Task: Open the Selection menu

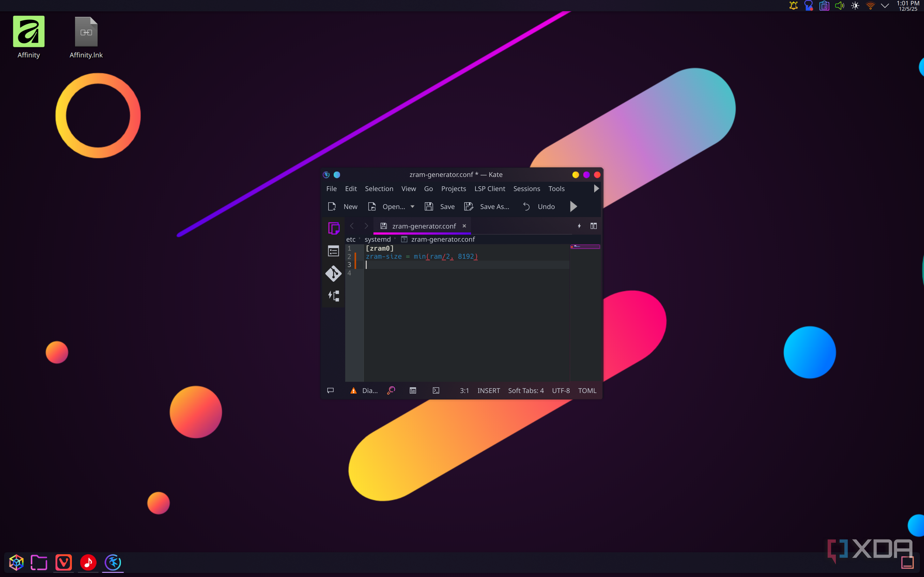Action: (379, 188)
